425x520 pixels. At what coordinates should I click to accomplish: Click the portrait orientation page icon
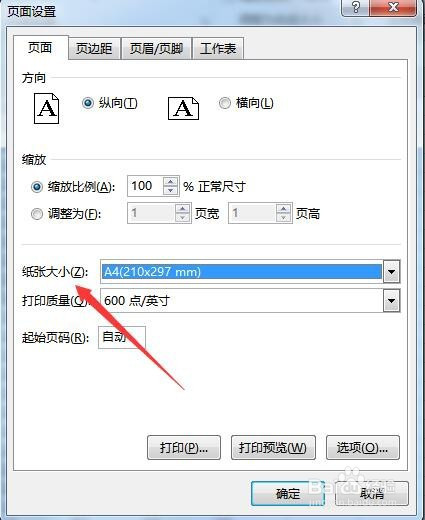tap(46, 108)
